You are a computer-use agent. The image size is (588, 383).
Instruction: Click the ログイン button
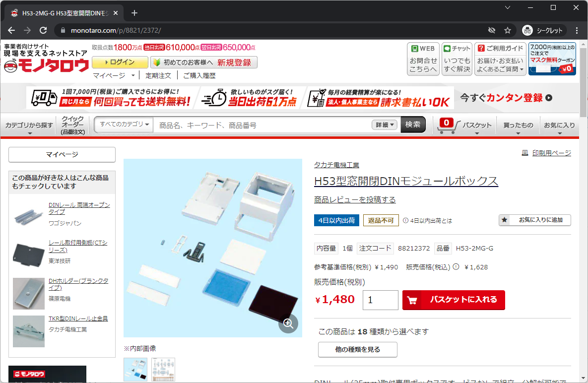[120, 62]
